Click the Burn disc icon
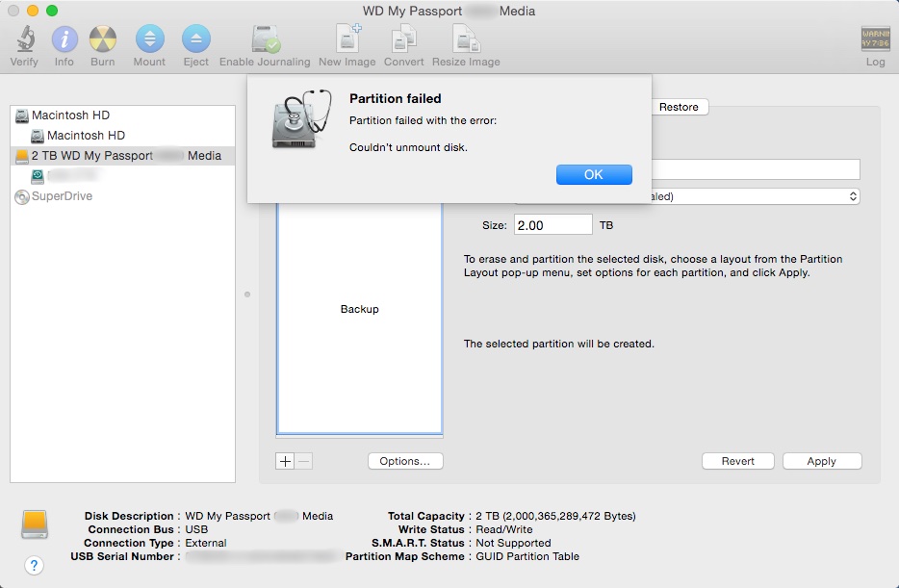Viewport: 899px width, 588px height. (x=103, y=40)
